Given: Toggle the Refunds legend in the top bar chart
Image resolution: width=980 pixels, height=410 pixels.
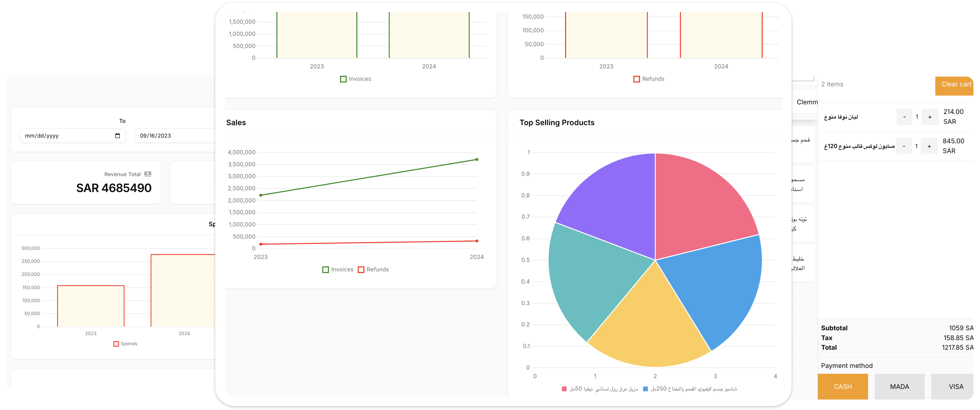Looking at the screenshot, I should (x=649, y=79).
